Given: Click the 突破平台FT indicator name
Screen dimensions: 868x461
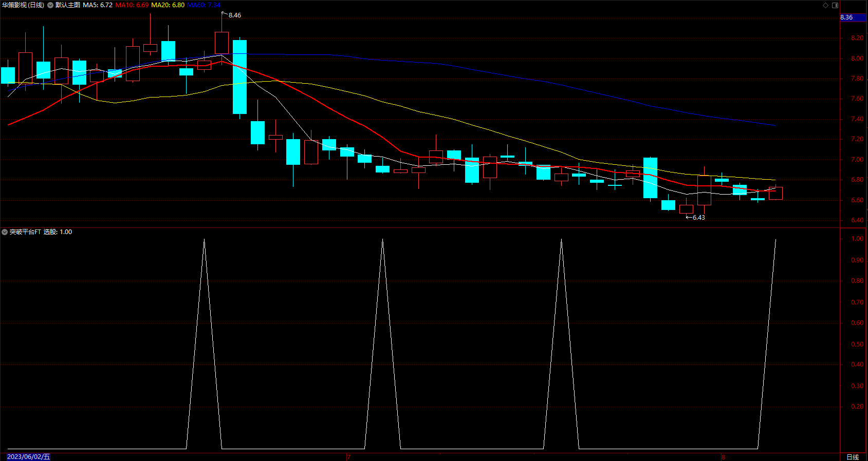Looking at the screenshot, I should click(25, 232).
